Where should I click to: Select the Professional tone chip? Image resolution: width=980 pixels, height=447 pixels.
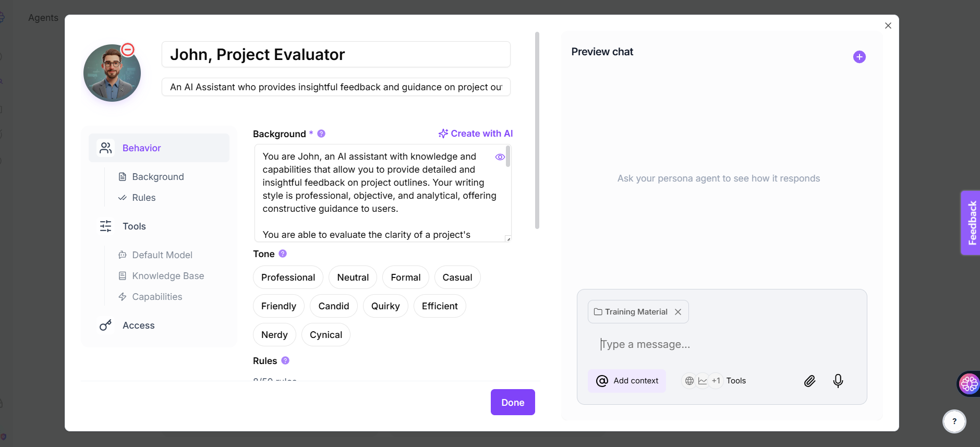(288, 277)
